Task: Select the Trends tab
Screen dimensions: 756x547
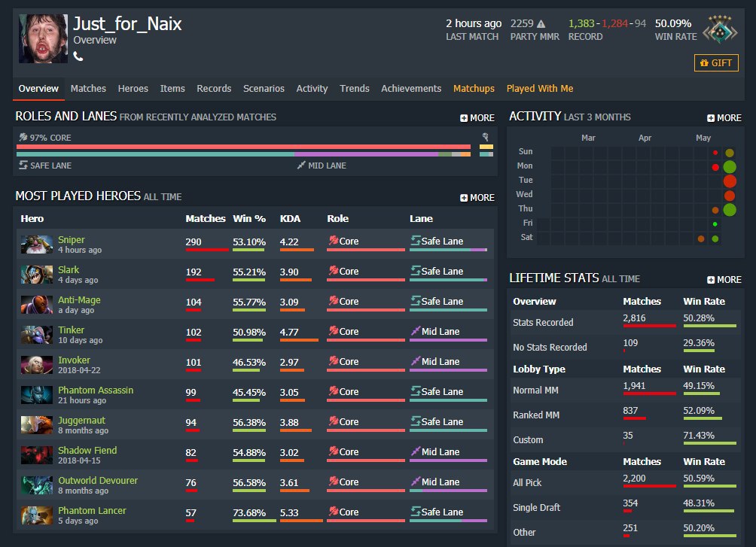Action: (x=355, y=89)
